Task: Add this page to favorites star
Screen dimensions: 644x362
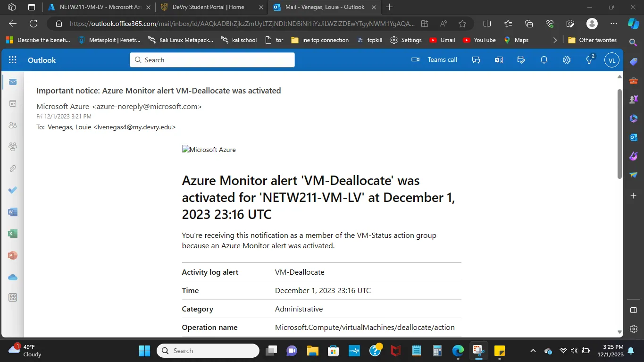Action: 462,24
